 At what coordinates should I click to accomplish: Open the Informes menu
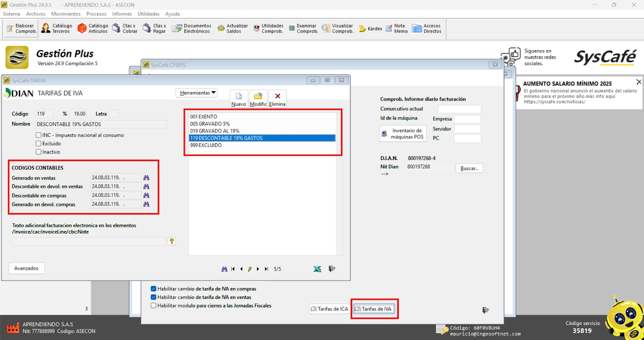(x=122, y=14)
